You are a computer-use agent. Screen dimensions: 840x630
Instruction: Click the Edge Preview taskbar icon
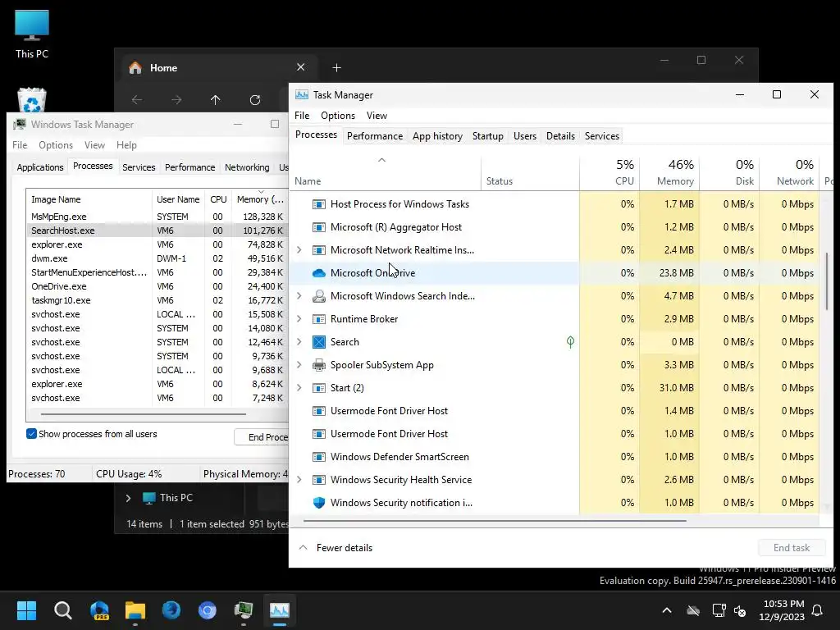point(99,610)
